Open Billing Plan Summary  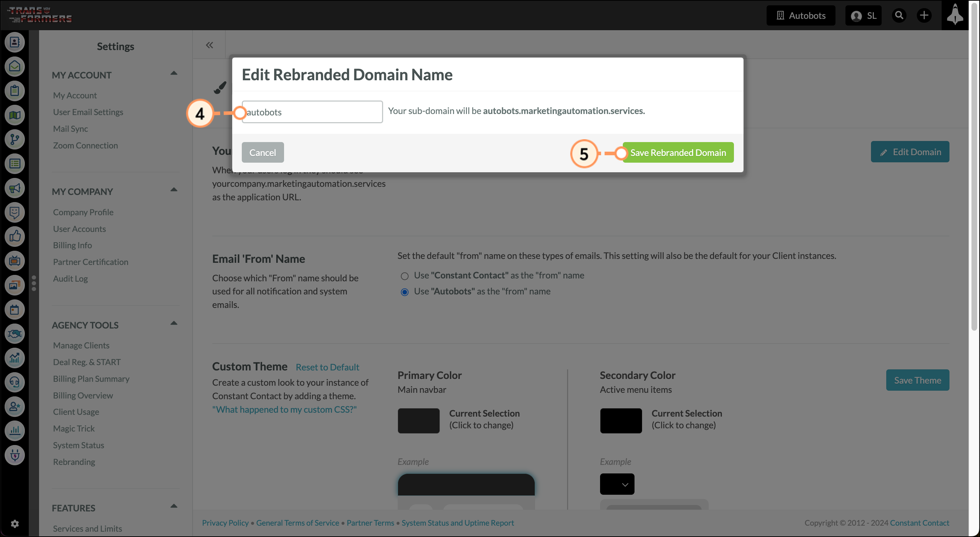[x=91, y=379]
